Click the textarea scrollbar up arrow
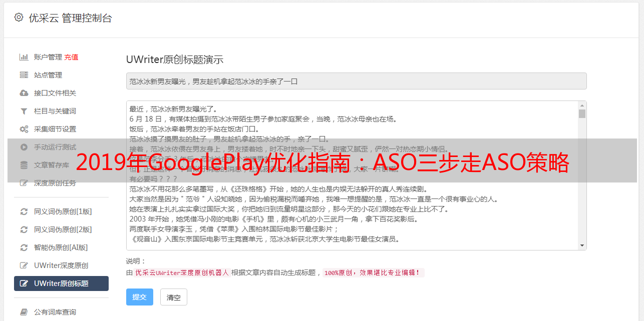 [582, 105]
